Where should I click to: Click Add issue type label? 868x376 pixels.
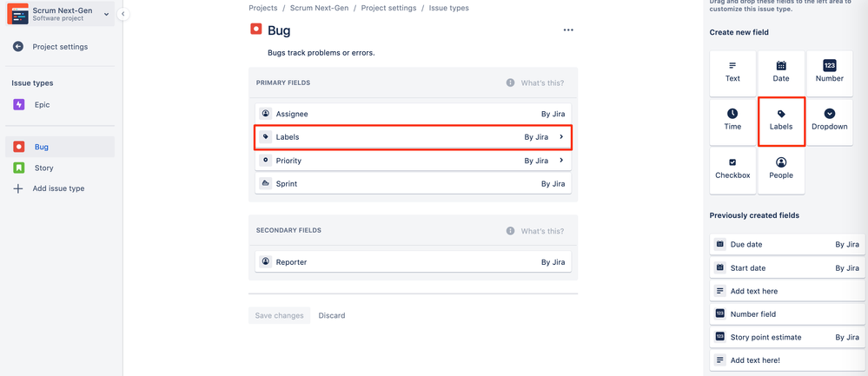pyautogui.click(x=58, y=188)
